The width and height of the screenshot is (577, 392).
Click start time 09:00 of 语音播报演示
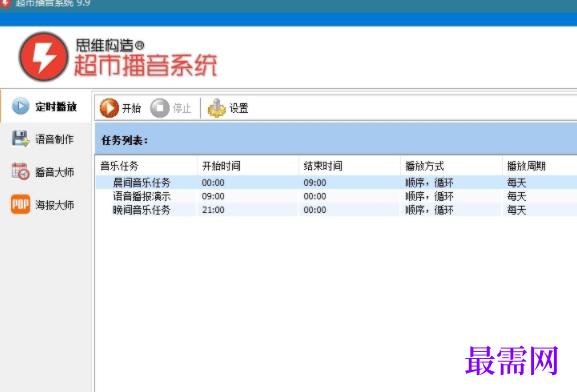[x=213, y=196]
